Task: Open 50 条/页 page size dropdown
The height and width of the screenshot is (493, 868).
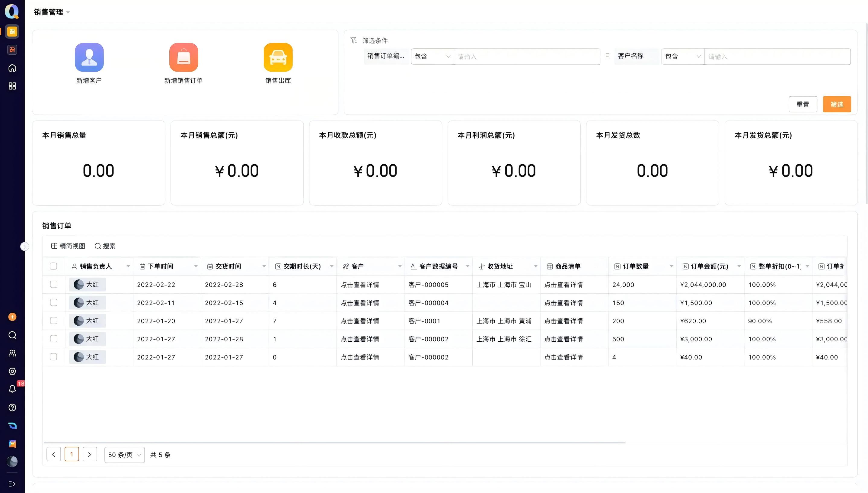Action: [x=124, y=455]
